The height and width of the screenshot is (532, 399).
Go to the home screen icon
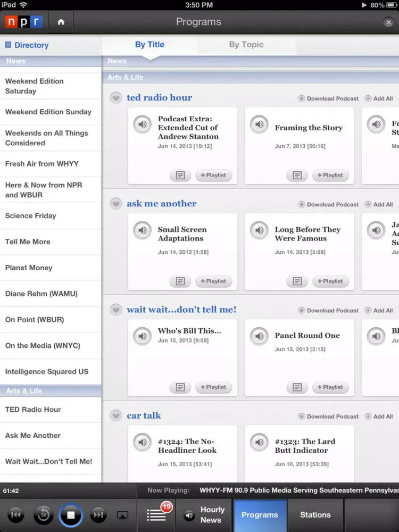pyautogui.click(x=61, y=22)
